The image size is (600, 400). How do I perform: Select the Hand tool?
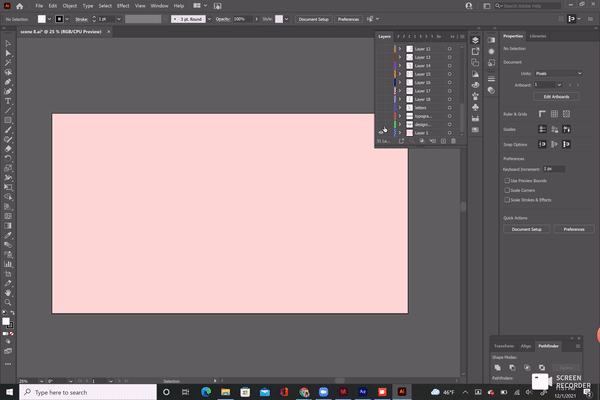tap(8, 293)
